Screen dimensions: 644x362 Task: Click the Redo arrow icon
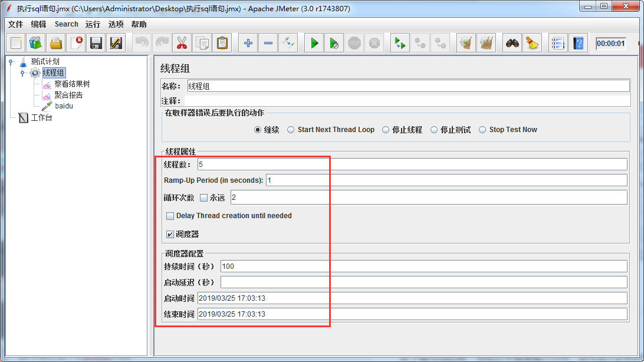[x=162, y=43]
